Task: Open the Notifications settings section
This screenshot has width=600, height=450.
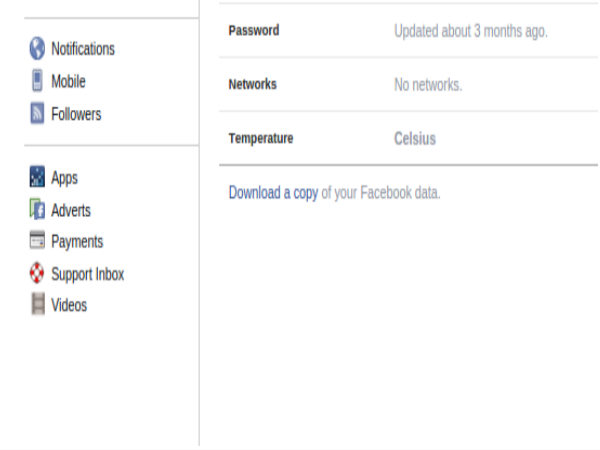Action: pos(83,49)
